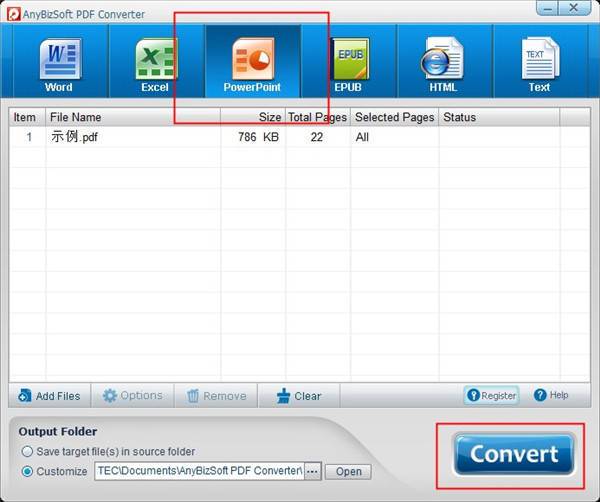Select the Word output format

pos(60,61)
